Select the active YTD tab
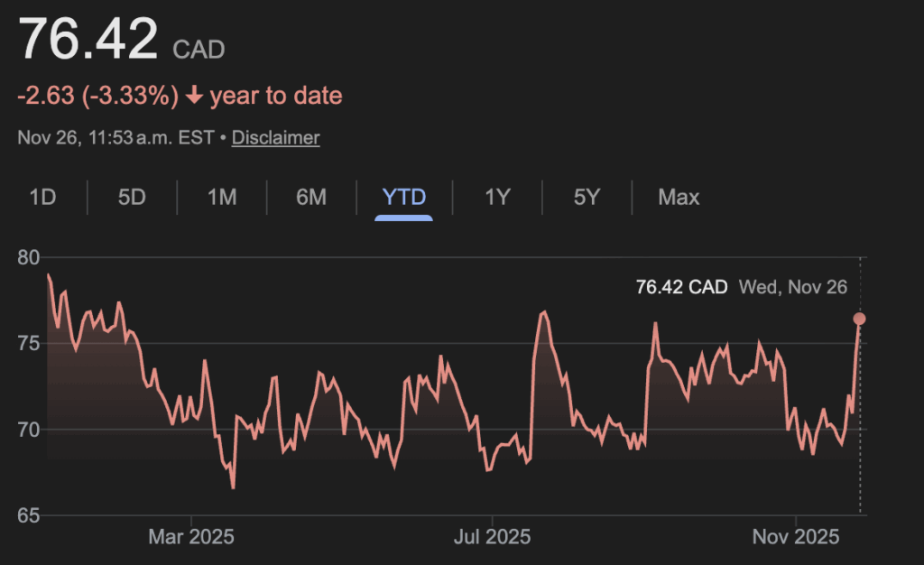 pos(404,197)
